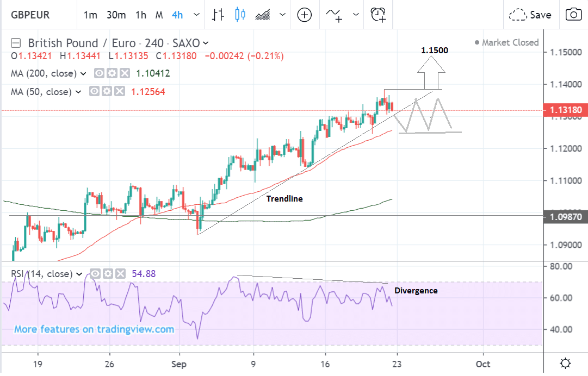Select the Bars chart style icon

tap(218, 15)
